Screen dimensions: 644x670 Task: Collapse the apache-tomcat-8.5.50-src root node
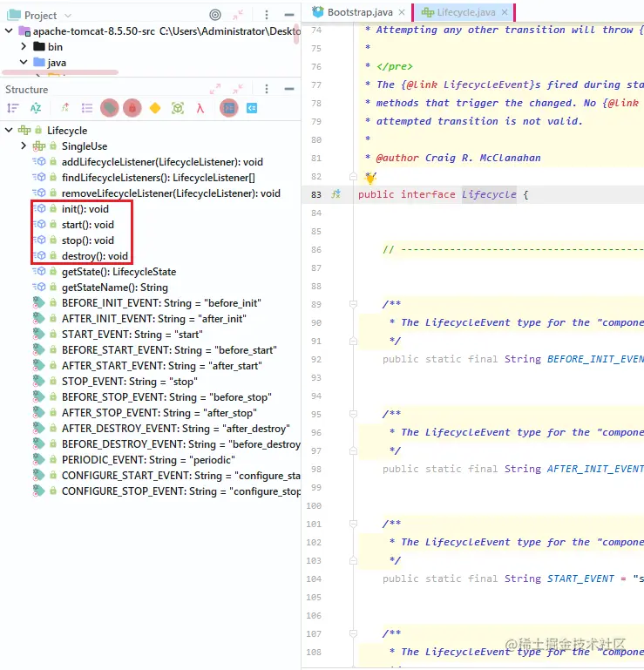click(x=9, y=30)
